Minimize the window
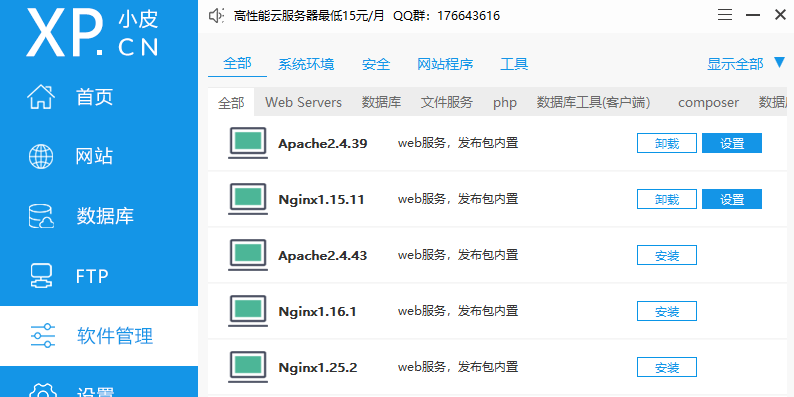Viewport: 794px width, 397px height. click(753, 15)
